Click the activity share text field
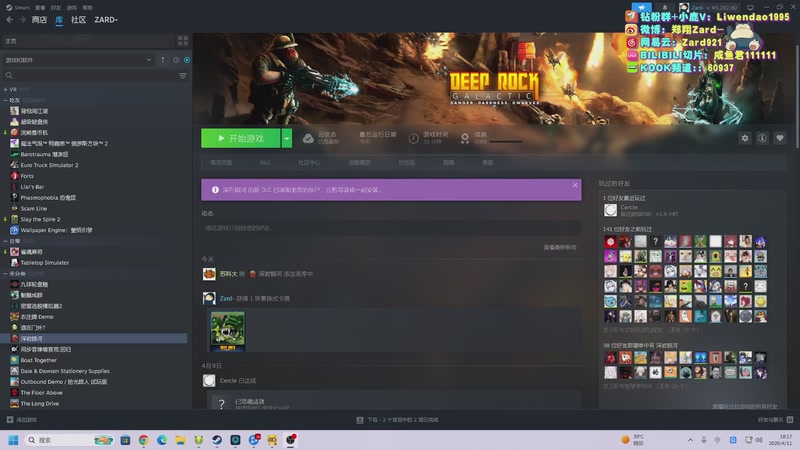Viewport: 800px width, 450px height. pyautogui.click(x=391, y=228)
